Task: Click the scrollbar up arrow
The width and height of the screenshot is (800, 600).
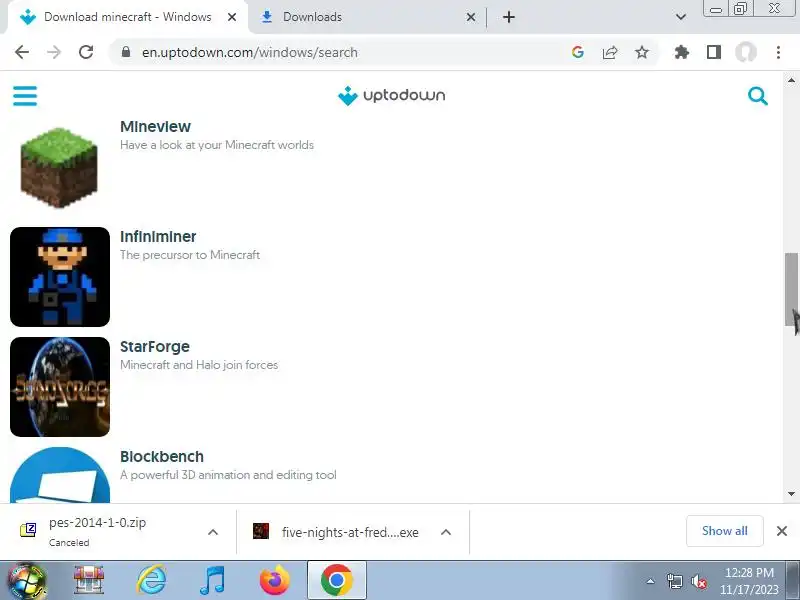Action: pyautogui.click(x=791, y=80)
